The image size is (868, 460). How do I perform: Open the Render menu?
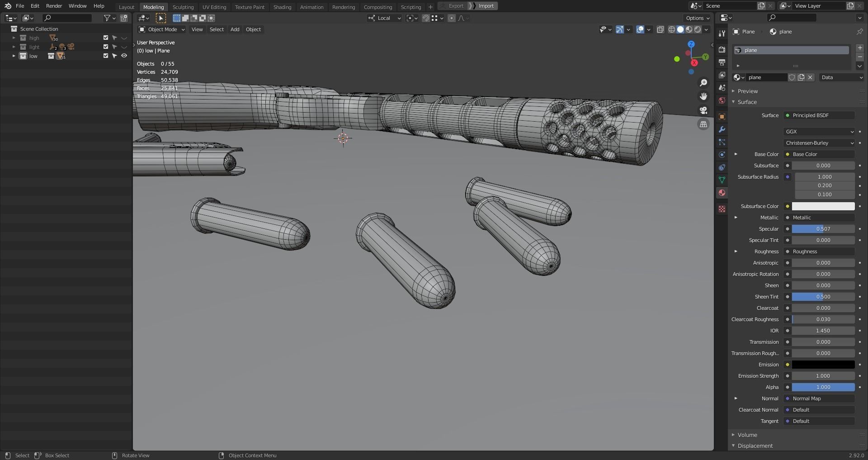pyautogui.click(x=54, y=6)
